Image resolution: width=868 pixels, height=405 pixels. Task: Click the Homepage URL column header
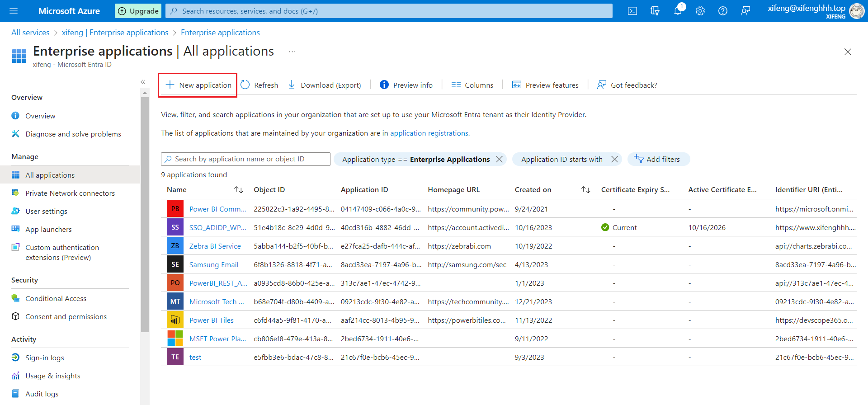point(453,190)
